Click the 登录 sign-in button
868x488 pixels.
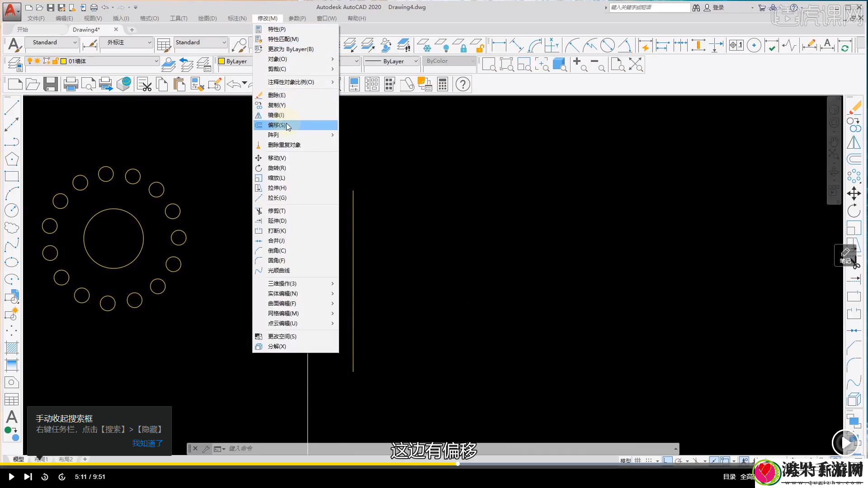[714, 8]
